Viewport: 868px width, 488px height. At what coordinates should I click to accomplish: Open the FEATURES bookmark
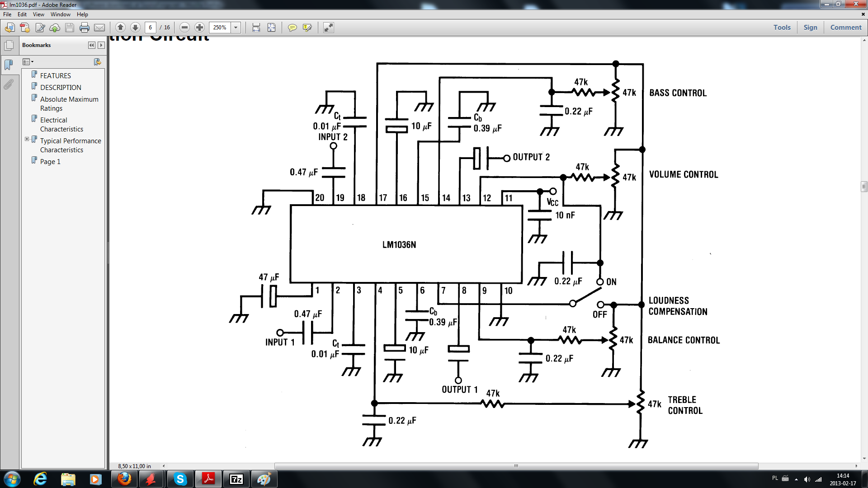coord(55,75)
